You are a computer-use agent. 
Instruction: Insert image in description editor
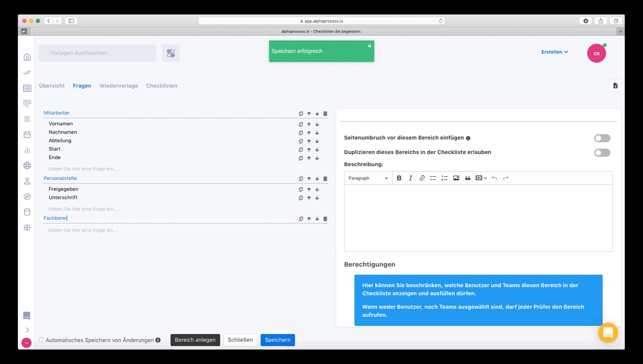(456, 178)
